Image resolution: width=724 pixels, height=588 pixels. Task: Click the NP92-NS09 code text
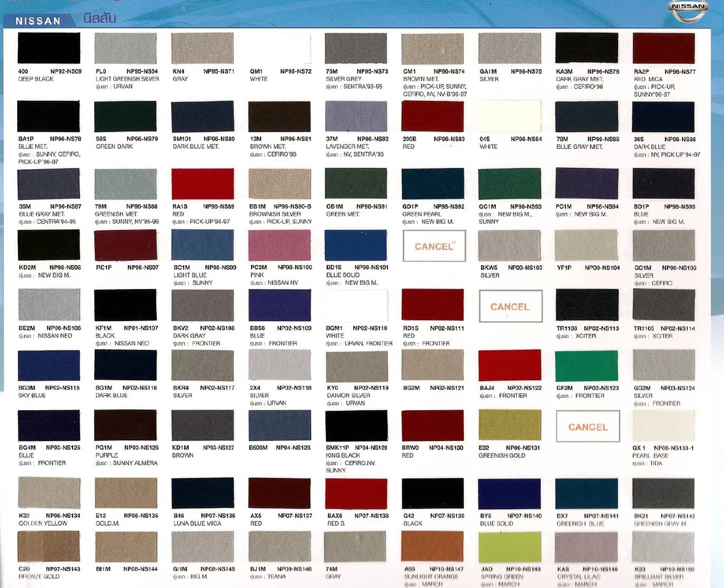(x=66, y=71)
